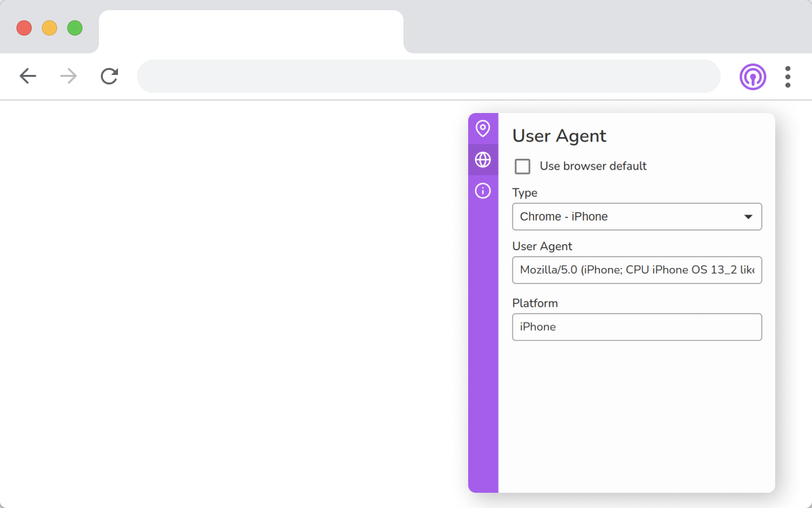Focus the browser address bar

point(428,77)
